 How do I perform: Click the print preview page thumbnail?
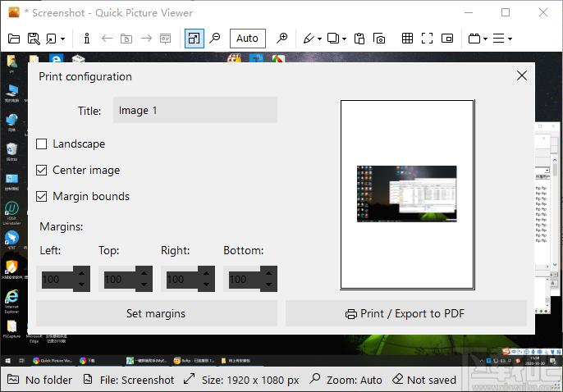click(407, 194)
